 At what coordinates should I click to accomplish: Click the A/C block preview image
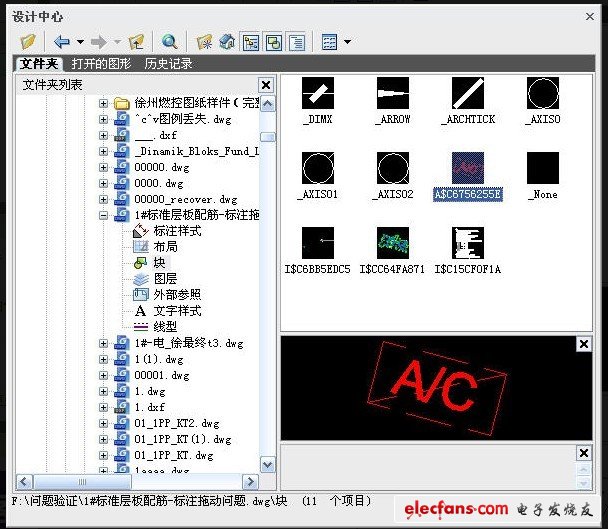[x=437, y=388]
